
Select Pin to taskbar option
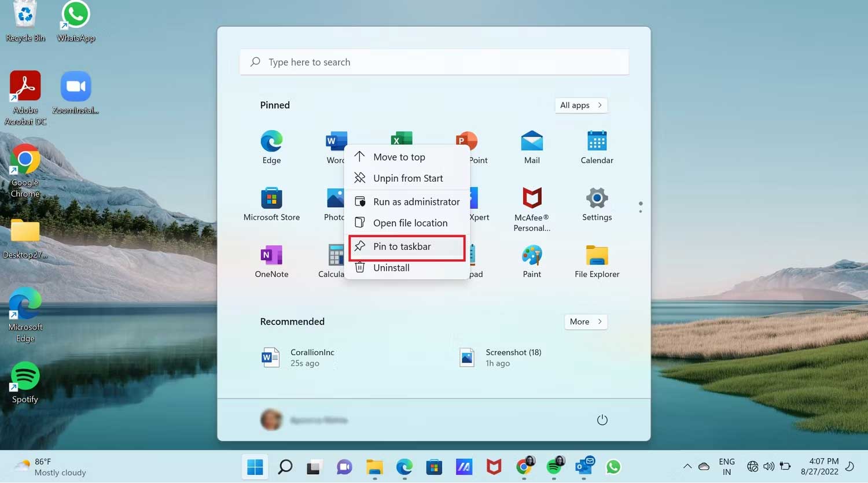tap(407, 247)
